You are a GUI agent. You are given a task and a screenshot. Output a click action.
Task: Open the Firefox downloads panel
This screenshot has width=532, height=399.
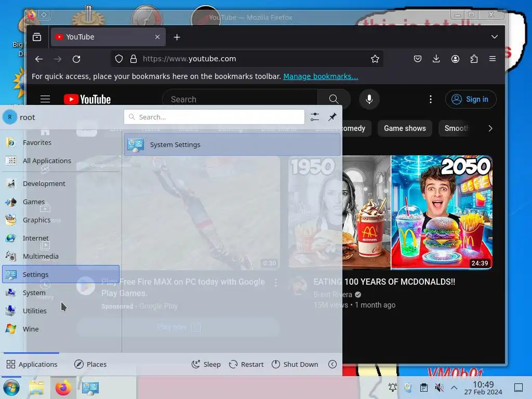tap(436, 59)
